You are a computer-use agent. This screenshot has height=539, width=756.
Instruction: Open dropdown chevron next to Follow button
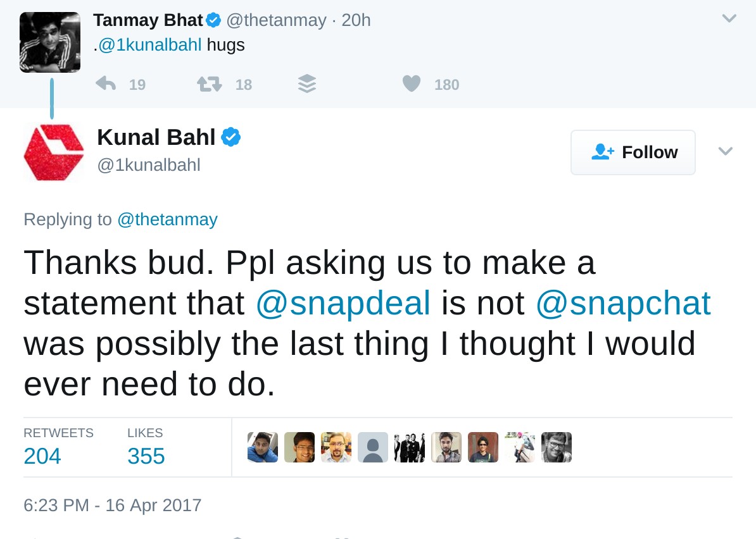tap(726, 151)
